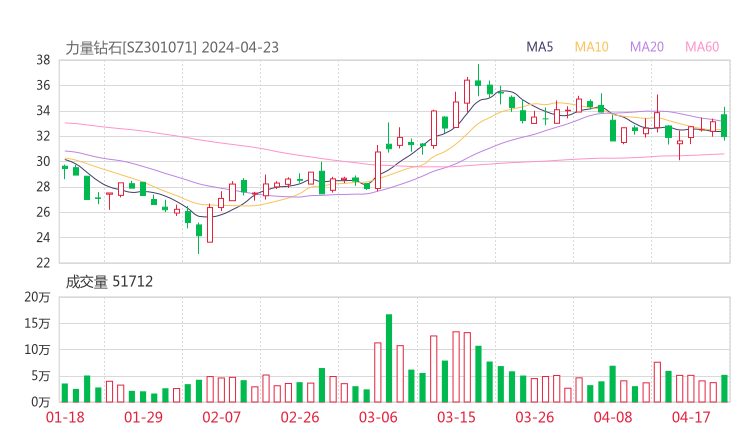
Task: Click the 03-15 date label
Action: pos(456,417)
